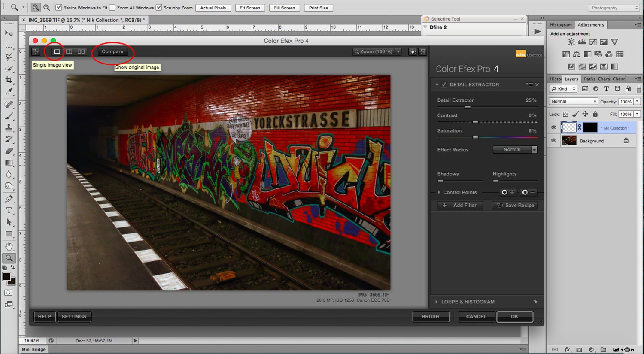
Task: Select the Type tool
Action: pyautogui.click(x=9, y=210)
